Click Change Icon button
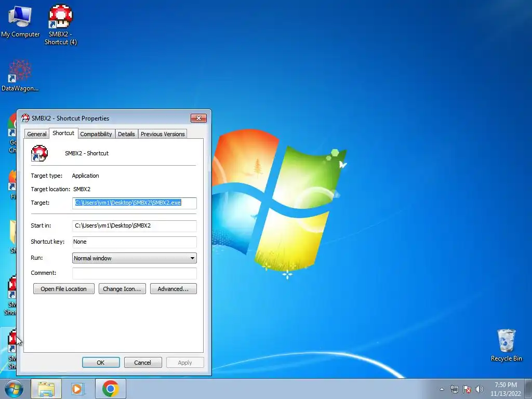The width and height of the screenshot is (532, 399). (122, 289)
